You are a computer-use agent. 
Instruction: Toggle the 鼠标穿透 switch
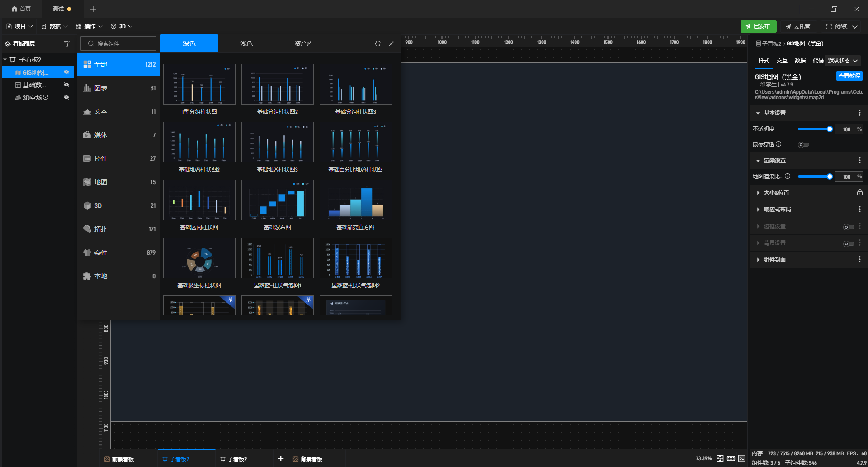[803, 145]
